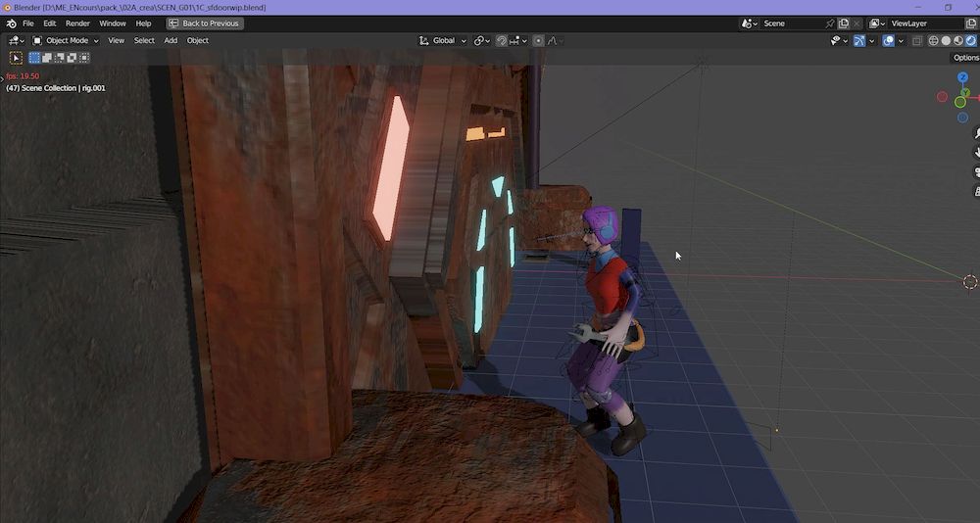Screen dimensions: 980x523
Task: Click the magnet Snap toggle
Action: (x=502, y=41)
